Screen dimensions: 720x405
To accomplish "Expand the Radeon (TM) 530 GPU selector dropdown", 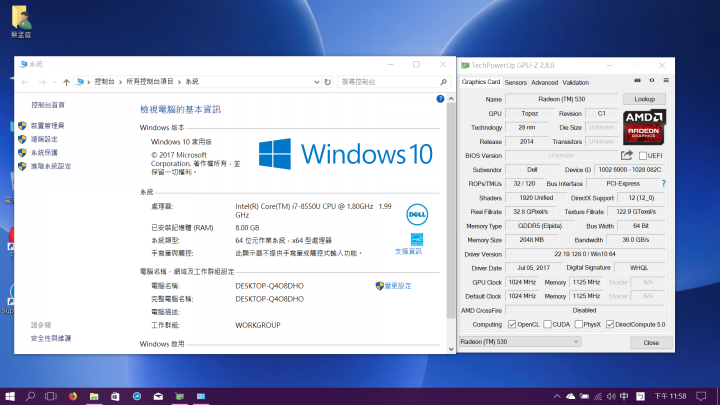I will pyautogui.click(x=520, y=342).
